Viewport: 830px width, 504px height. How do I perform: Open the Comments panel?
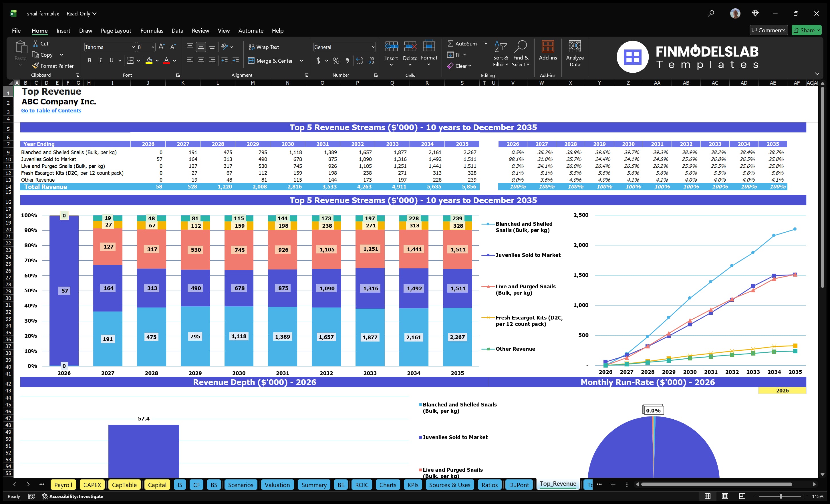(x=769, y=30)
